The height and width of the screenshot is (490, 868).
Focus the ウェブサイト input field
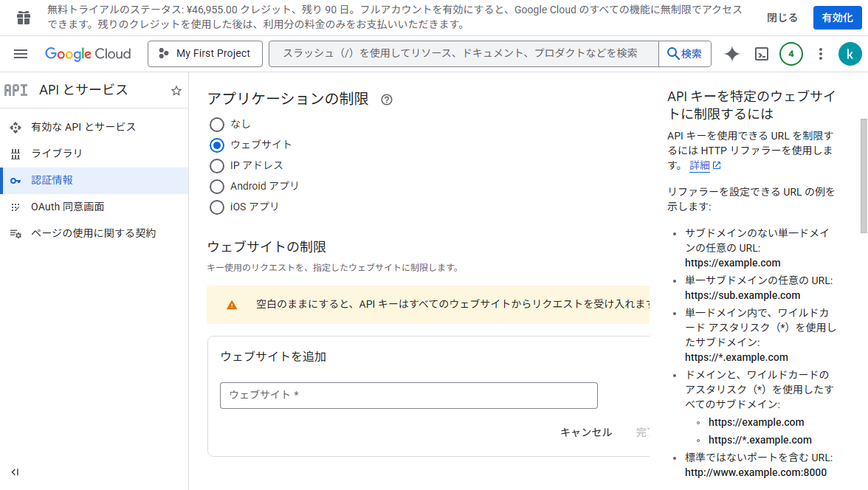(408, 395)
